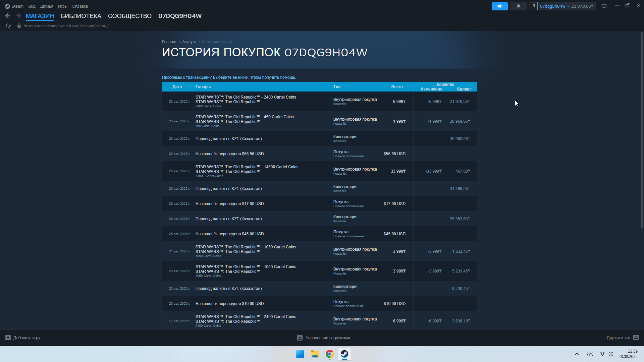Click the Изменение column header
Screen dimensions: 644x362
[x=431, y=89]
